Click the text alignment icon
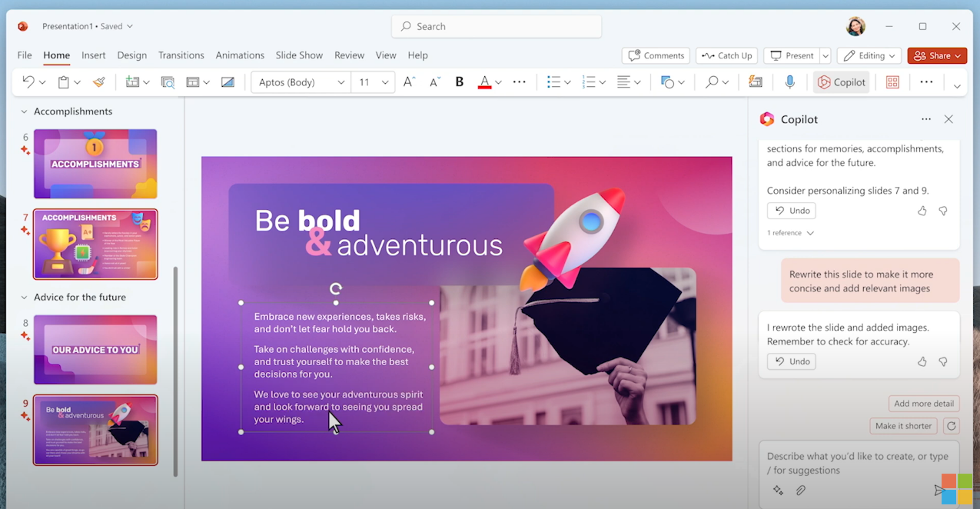This screenshot has height=509, width=980. tap(624, 82)
